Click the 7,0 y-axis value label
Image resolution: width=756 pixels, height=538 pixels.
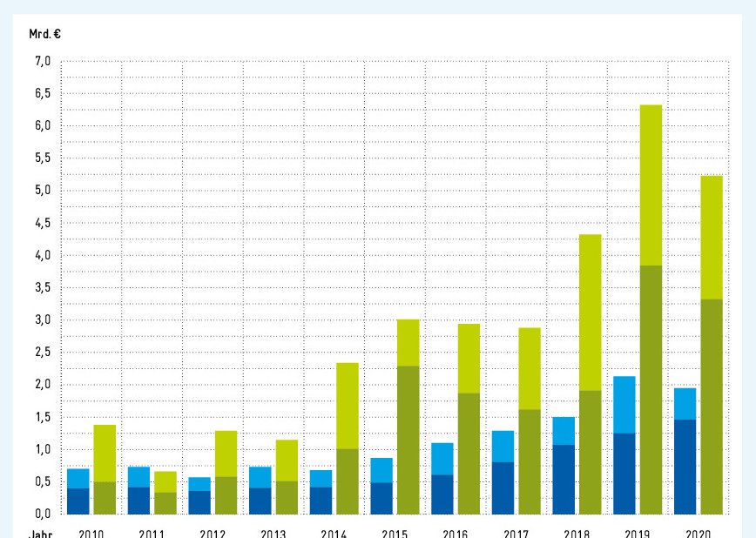[43, 61]
